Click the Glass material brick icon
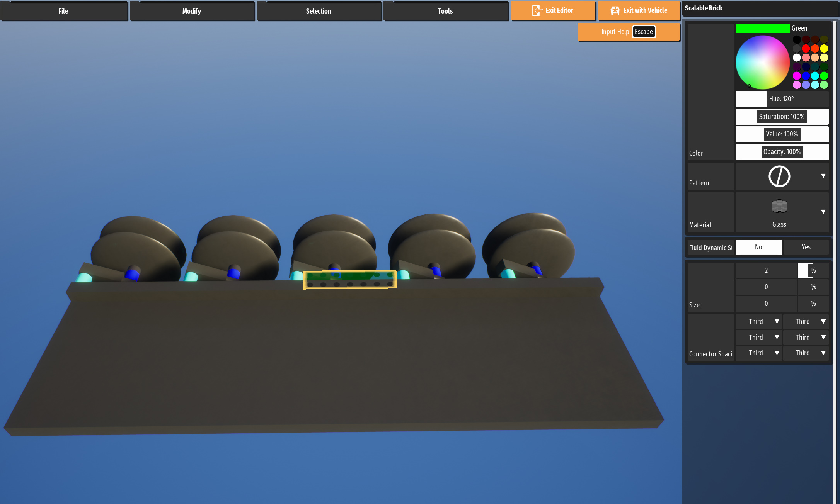The width and height of the screenshot is (840, 504). [x=779, y=207]
